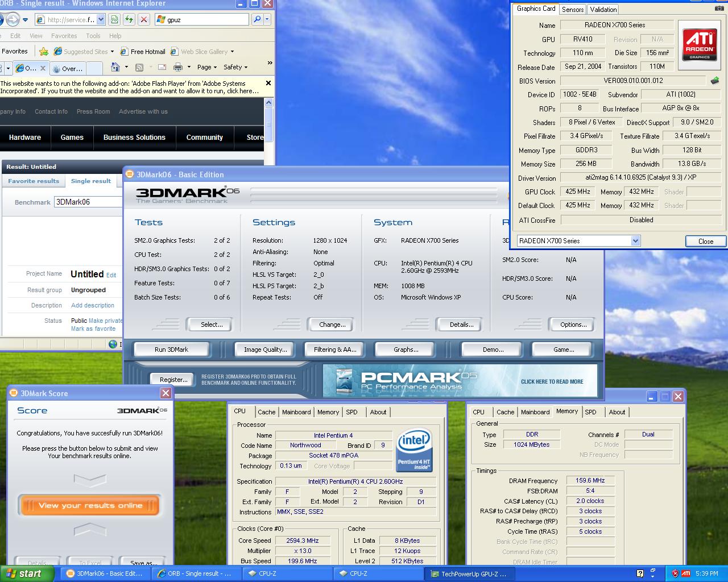
Task: Click the Make private link
Action: pyautogui.click(x=105, y=321)
